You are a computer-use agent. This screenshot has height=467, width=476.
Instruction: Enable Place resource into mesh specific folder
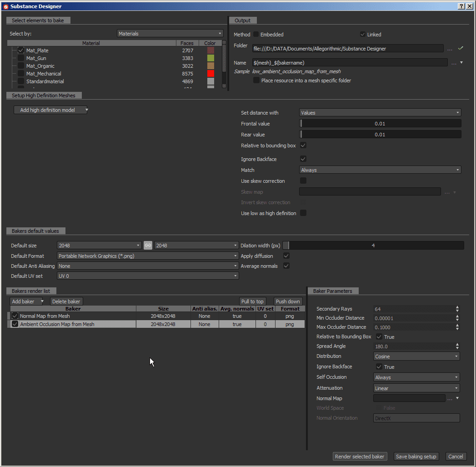256,80
